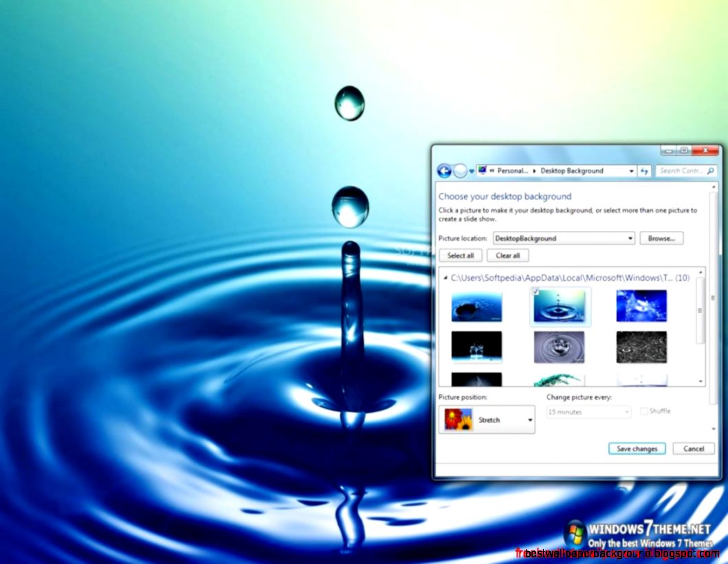Open the Picture position Stretch dropdown
The height and width of the screenshot is (564, 728).
pyautogui.click(x=487, y=420)
